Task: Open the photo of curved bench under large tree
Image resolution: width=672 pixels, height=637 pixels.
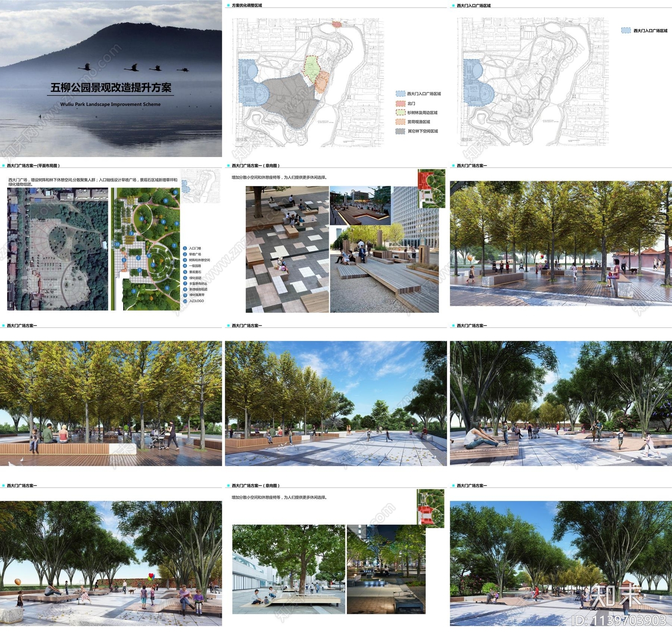Action: [289, 569]
